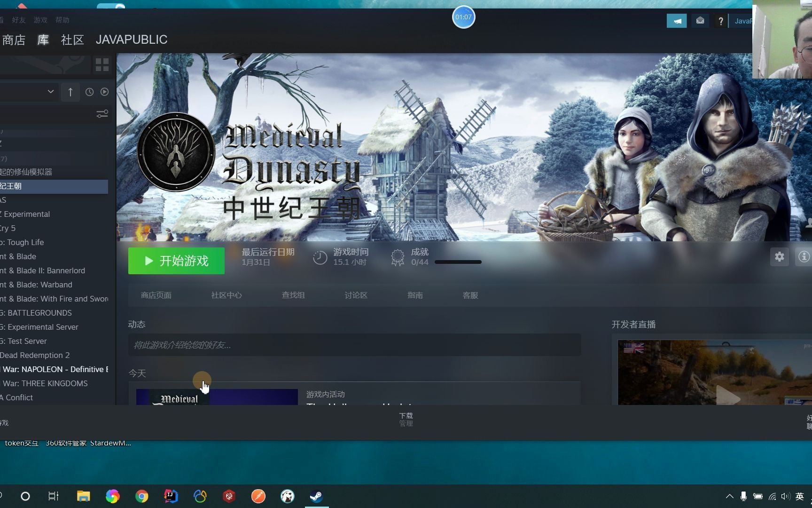
Task: Click the Steam help question mark icon
Action: pyautogui.click(x=720, y=21)
